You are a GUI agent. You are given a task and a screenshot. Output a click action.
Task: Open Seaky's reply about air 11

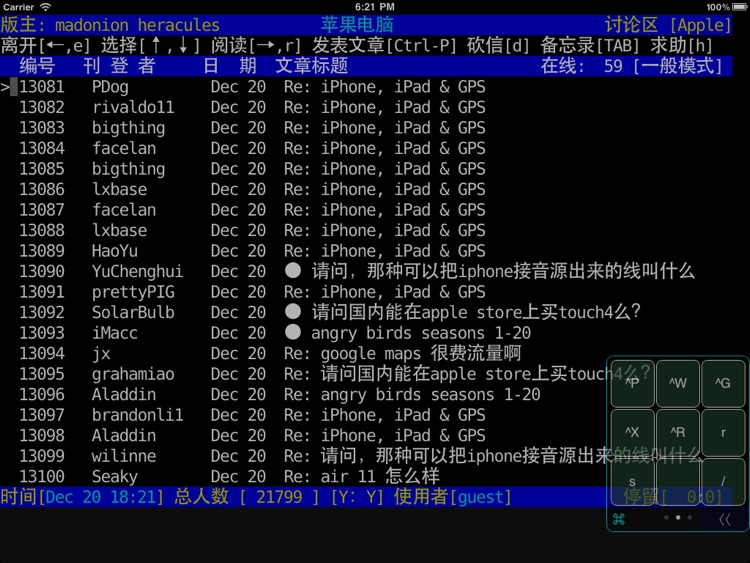[366, 477]
